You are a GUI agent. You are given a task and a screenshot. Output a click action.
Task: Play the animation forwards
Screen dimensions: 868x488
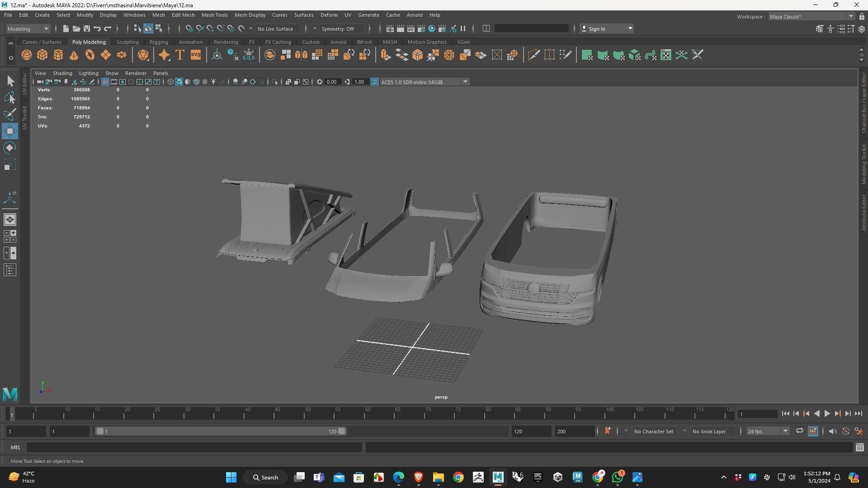827,413
